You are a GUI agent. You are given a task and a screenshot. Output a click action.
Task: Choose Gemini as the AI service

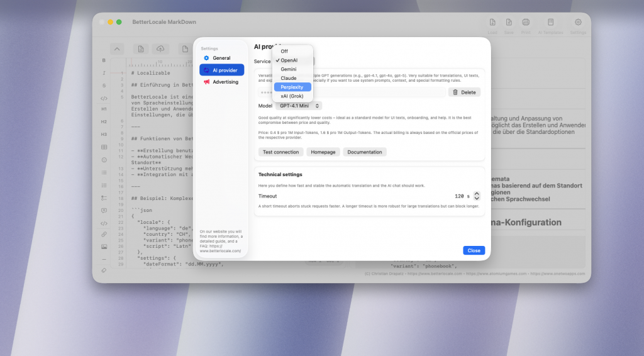point(289,69)
